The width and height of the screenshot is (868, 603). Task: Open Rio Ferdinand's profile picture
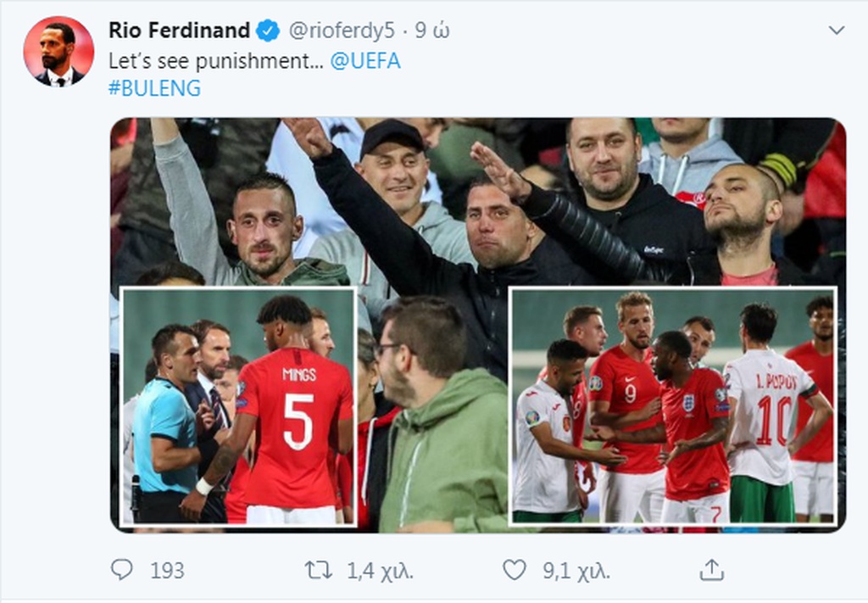[58, 51]
